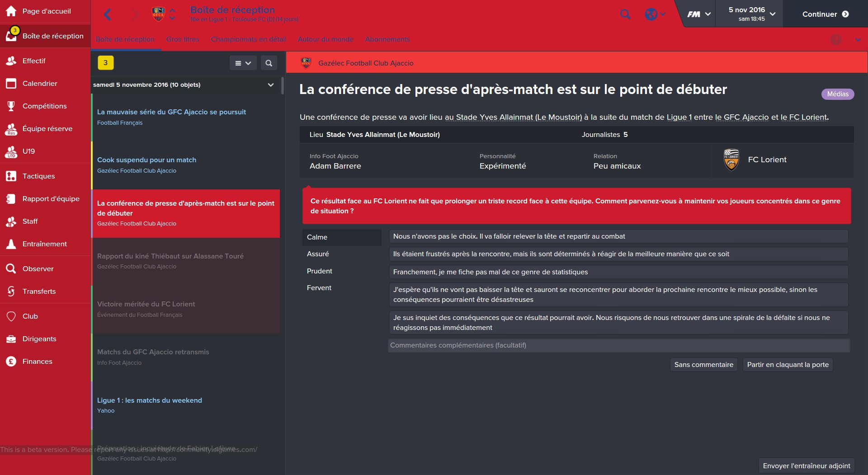The image size is (868, 475).
Task: Open the world globe icon menu
Action: (x=655, y=14)
